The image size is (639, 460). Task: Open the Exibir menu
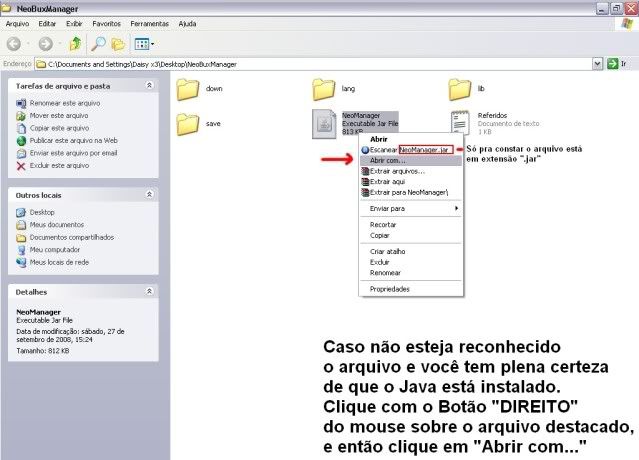pos(74,24)
